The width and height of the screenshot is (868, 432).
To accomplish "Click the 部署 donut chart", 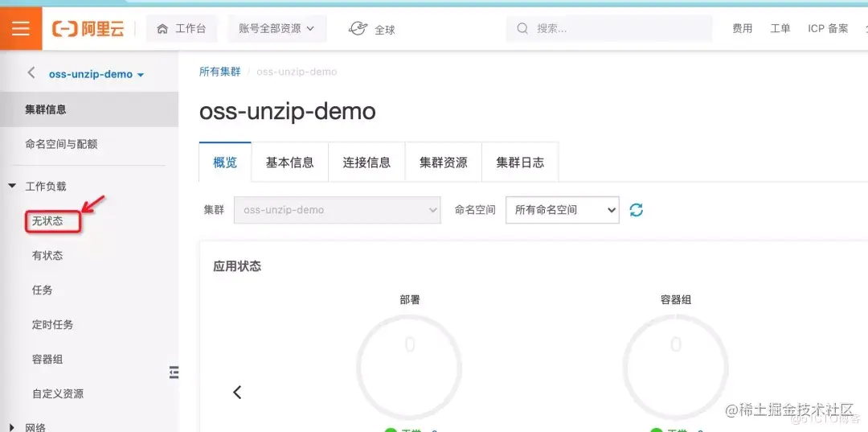I will click(x=409, y=367).
